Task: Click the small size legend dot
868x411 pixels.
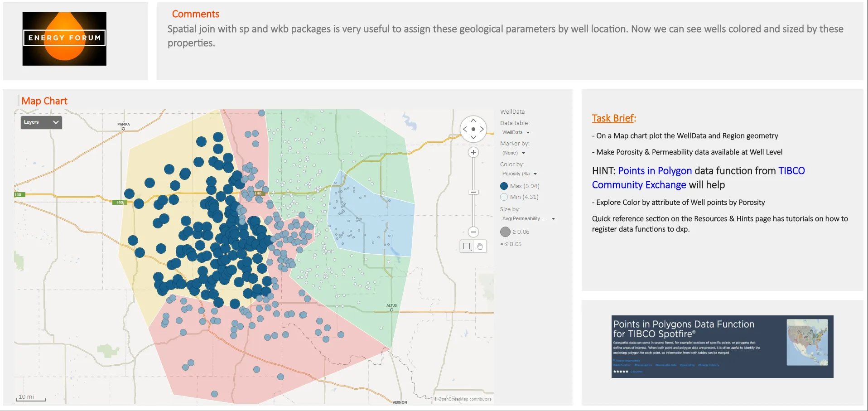Action: tap(502, 244)
